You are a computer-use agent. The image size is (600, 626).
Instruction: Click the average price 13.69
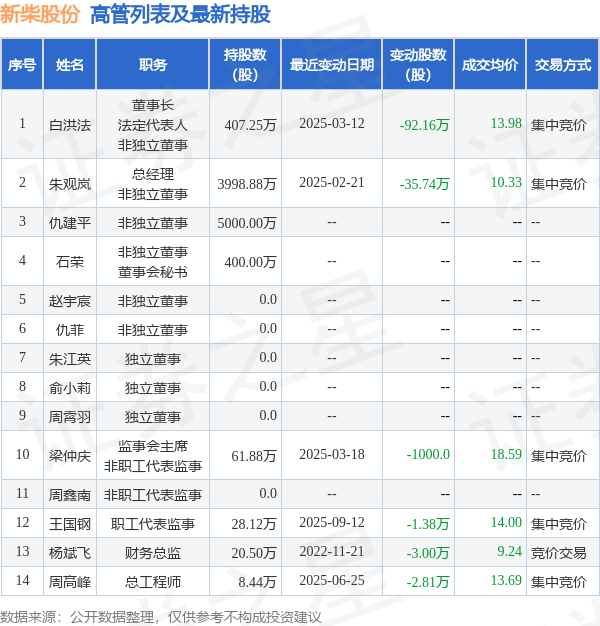pyautogui.click(x=506, y=580)
